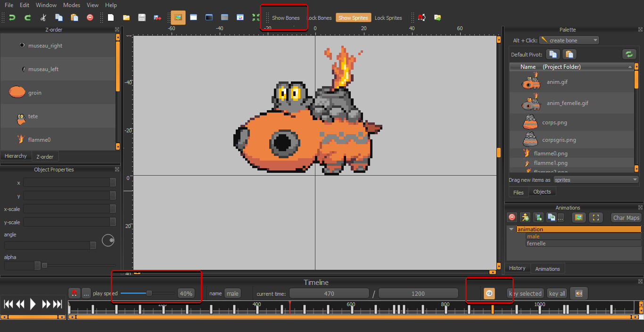This screenshot has width=644, height=332.
Task: Click the sound icon next to key all
Action: tap(579, 293)
